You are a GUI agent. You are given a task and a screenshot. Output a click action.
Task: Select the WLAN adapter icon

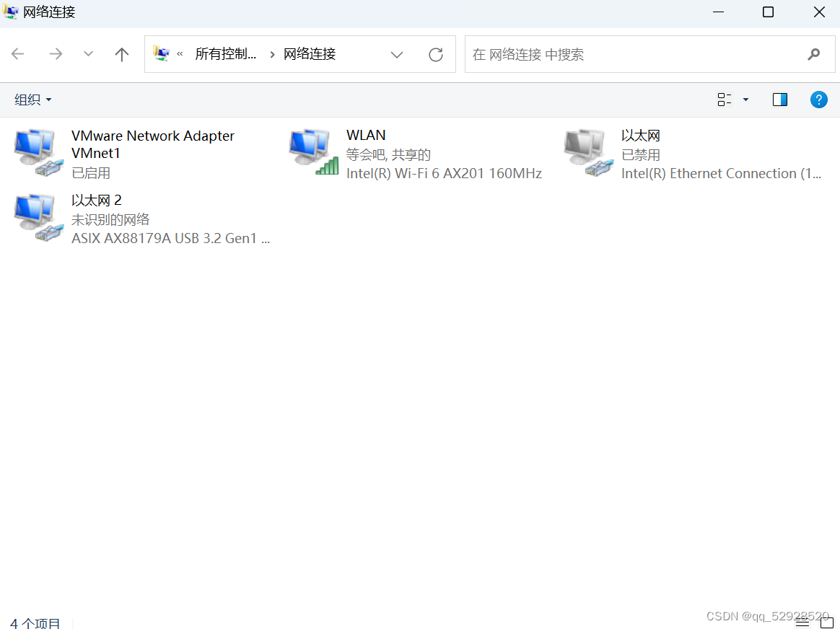(314, 152)
